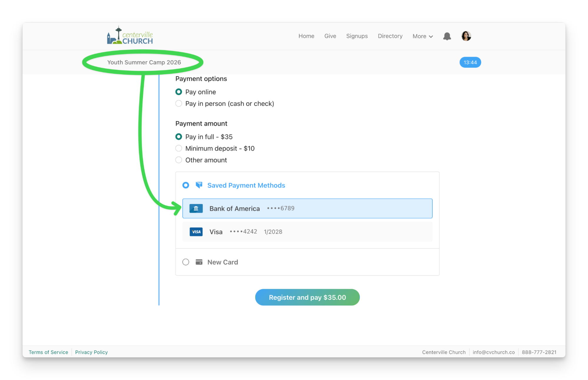This screenshot has height=380, width=588.
Task: Select the Other amount radio button
Action: pyautogui.click(x=179, y=160)
